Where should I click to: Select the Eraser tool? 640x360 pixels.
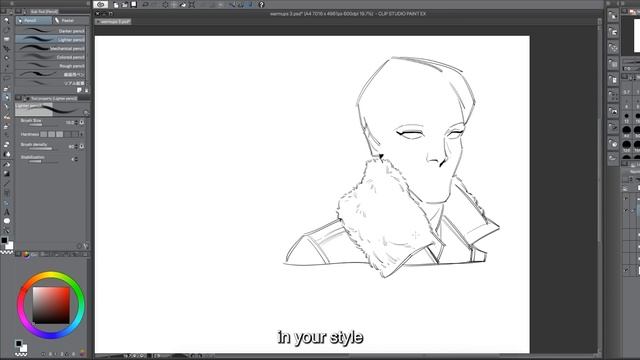point(7,145)
